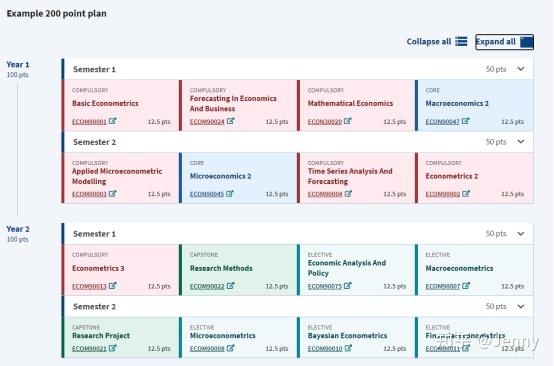
Task: Open external link icon for Mathematical Economics
Action: tap(348, 121)
